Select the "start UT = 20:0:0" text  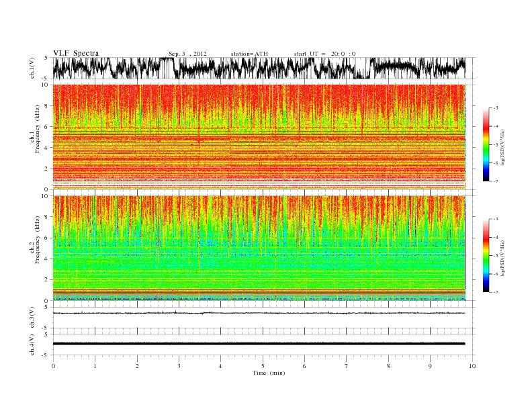[x=324, y=54]
